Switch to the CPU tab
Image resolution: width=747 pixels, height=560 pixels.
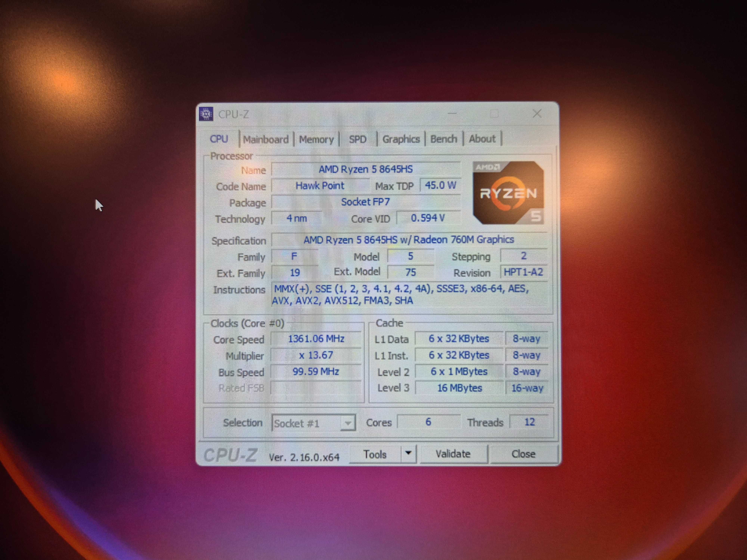pyautogui.click(x=219, y=139)
